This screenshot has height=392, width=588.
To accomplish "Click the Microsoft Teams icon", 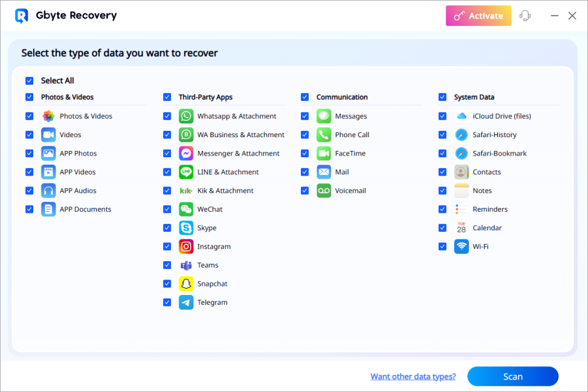I will (186, 265).
